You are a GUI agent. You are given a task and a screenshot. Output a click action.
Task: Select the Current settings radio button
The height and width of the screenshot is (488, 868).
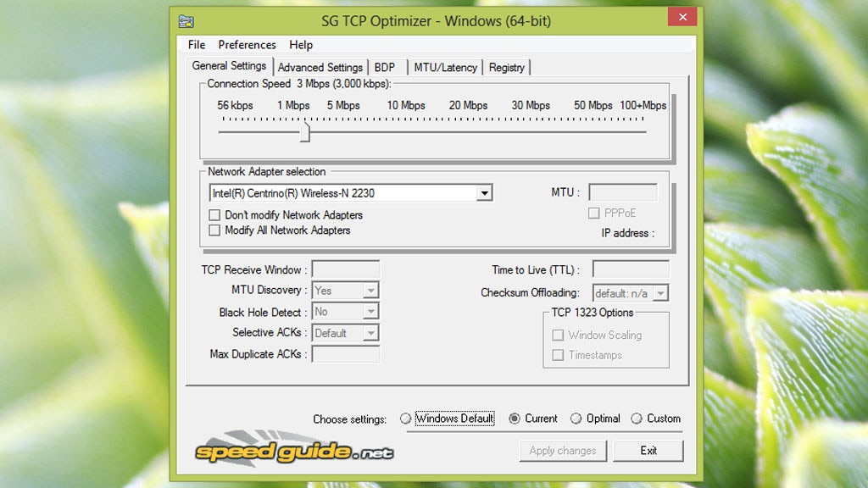pos(515,419)
